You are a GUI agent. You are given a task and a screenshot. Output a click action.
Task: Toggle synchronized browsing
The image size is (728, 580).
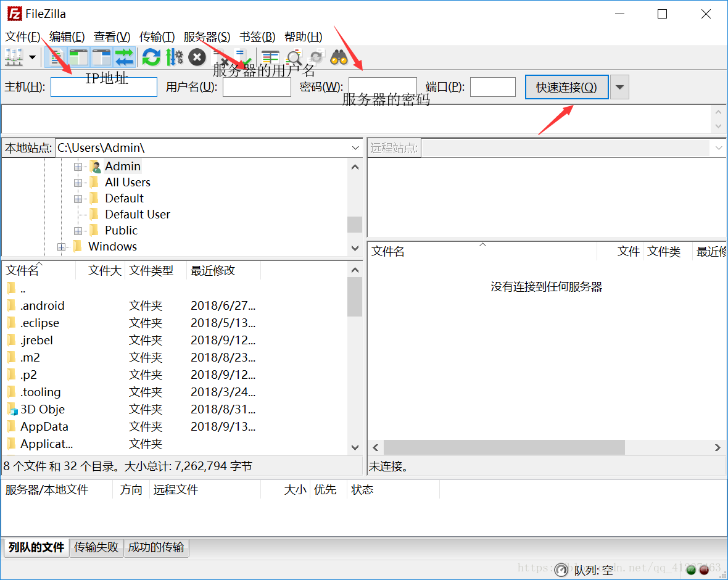tap(316, 57)
